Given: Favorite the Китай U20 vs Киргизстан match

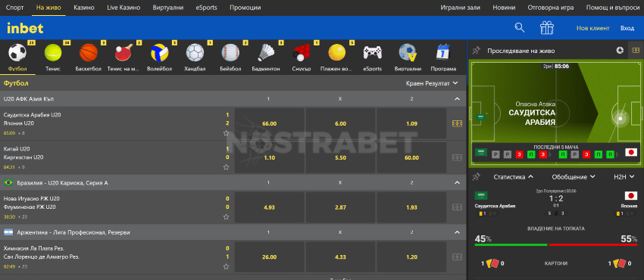Looking at the screenshot, I should (226, 166).
